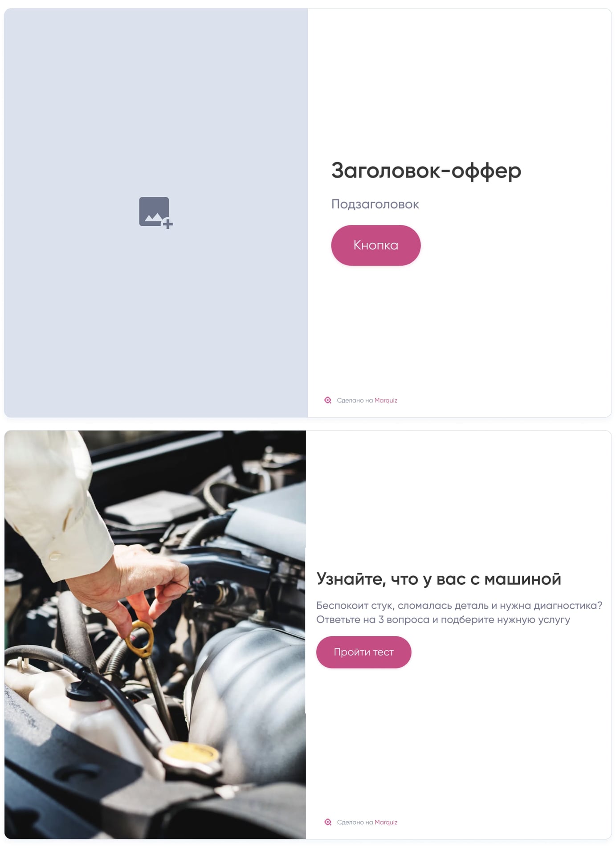Image resolution: width=616 pixels, height=855 pixels.
Task: Select the Подзаголовок subtitle text
Action: coord(375,204)
